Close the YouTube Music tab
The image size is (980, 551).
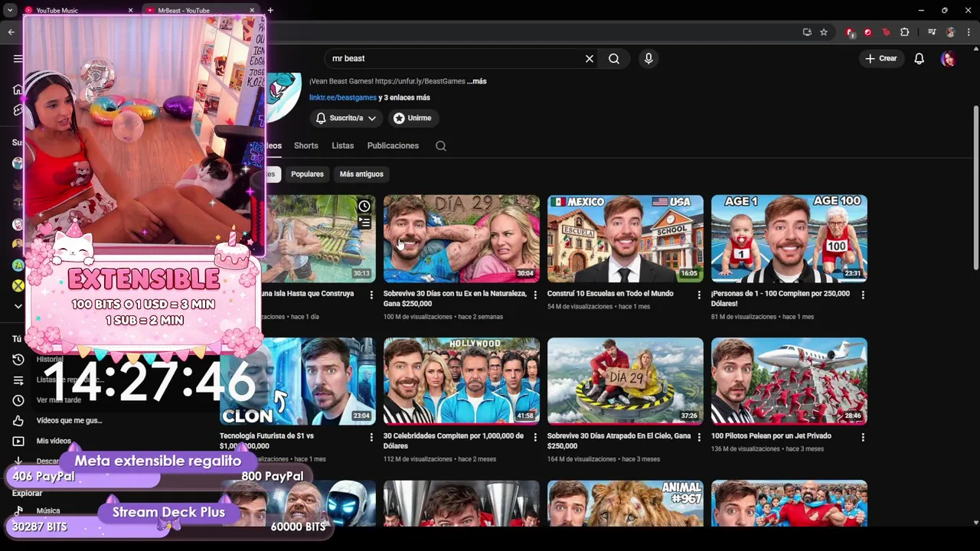[x=130, y=11]
